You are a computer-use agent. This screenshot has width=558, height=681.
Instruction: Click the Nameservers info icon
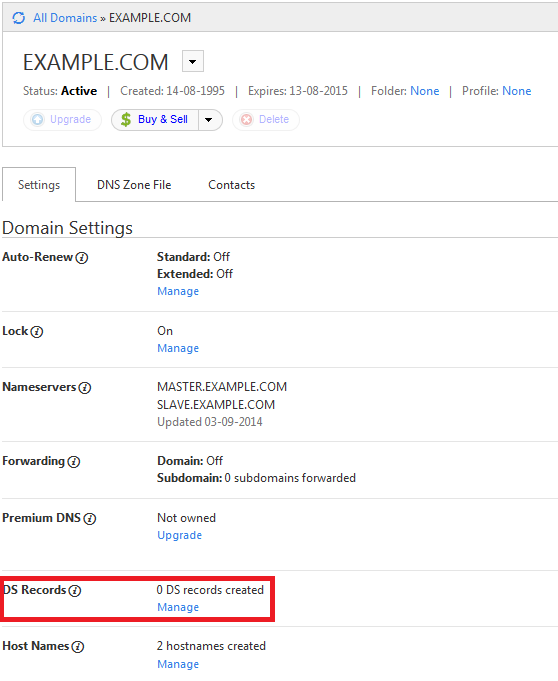[85, 387]
